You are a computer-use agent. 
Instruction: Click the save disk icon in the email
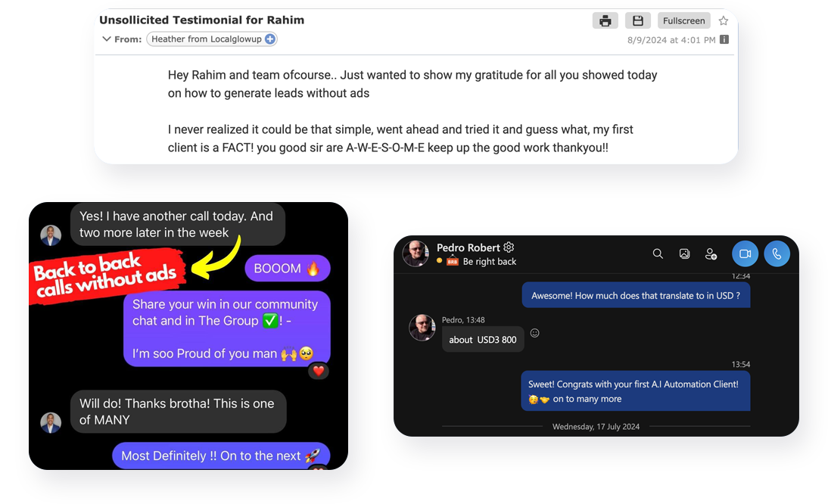tap(637, 21)
